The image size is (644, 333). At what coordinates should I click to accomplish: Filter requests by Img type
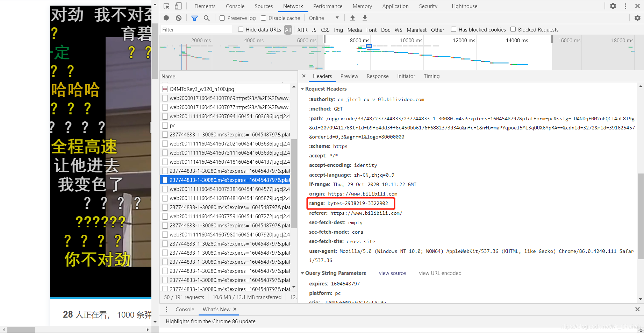[x=338, y=30]
